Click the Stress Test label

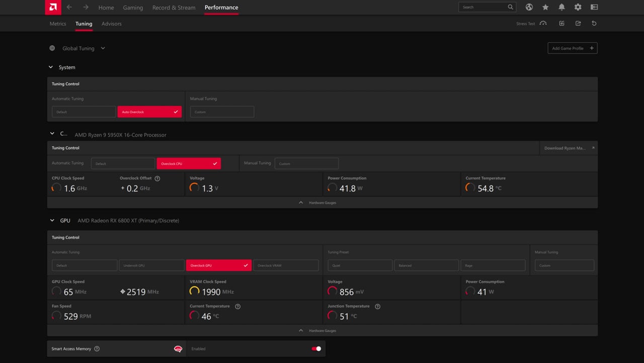(525, 24)
